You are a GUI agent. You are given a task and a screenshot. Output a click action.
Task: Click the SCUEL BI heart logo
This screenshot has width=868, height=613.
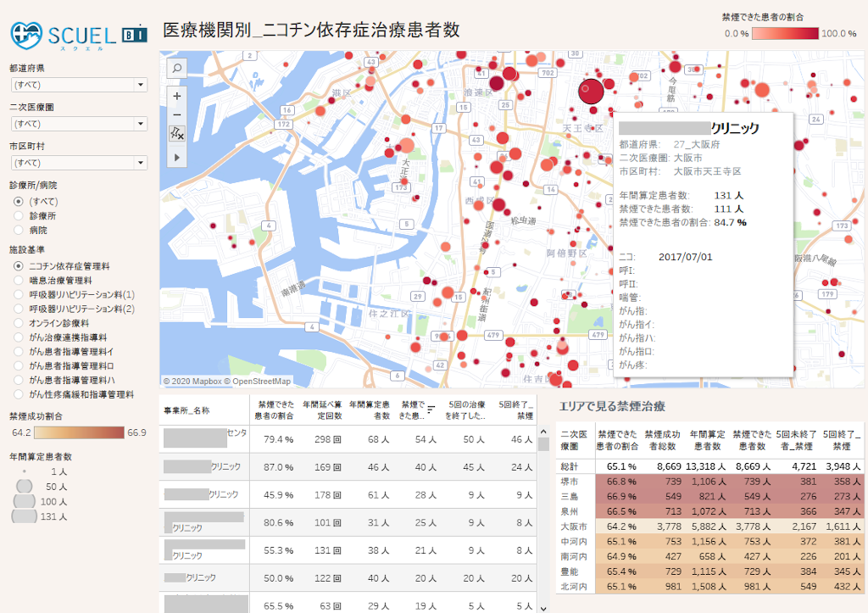[27, 34]
